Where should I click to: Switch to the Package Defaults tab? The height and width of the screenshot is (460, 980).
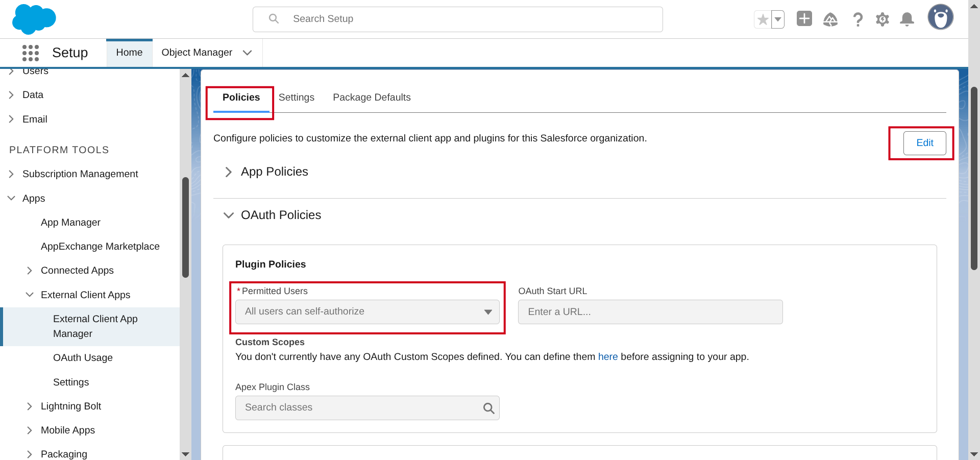372,98
